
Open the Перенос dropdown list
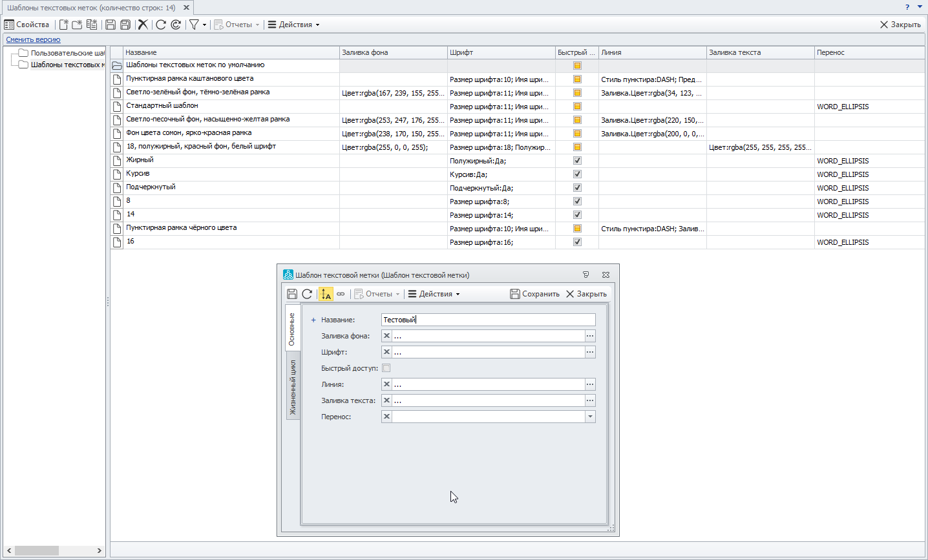point(590,417)
